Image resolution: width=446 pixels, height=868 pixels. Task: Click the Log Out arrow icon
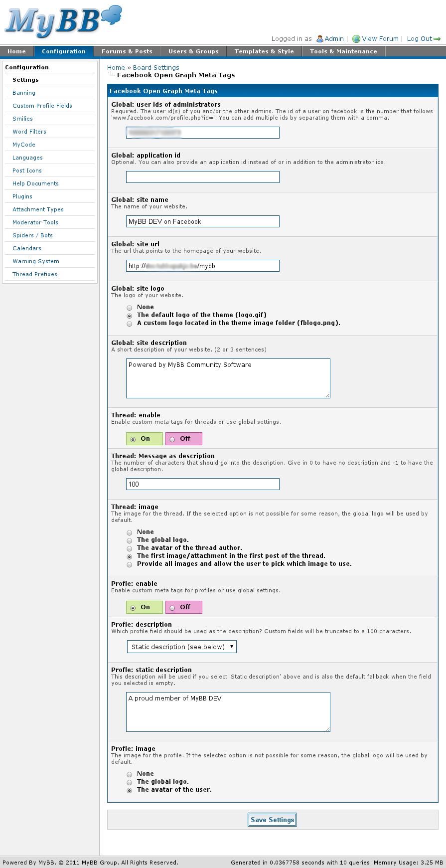point(437,39)
